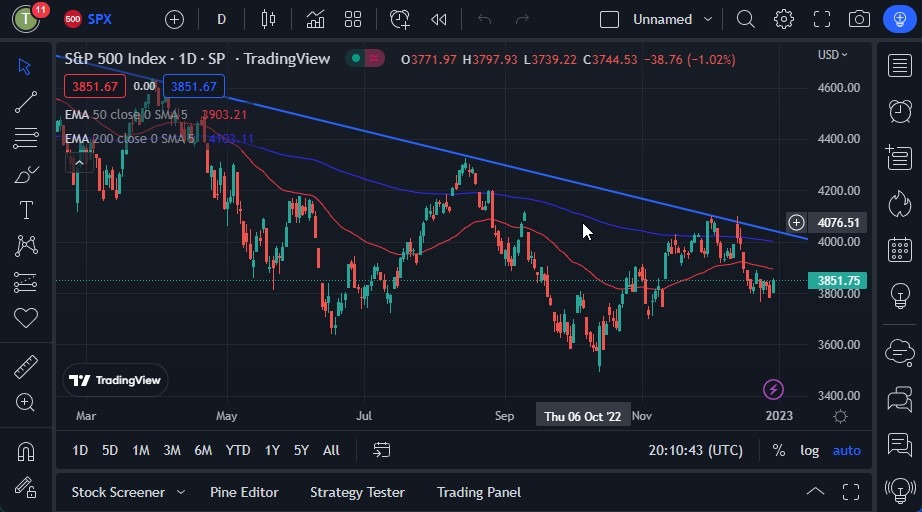Open the compare or add symbol button
Viewport: 922px width, 512px height.
pyautogui.click(x=174, y=19)
